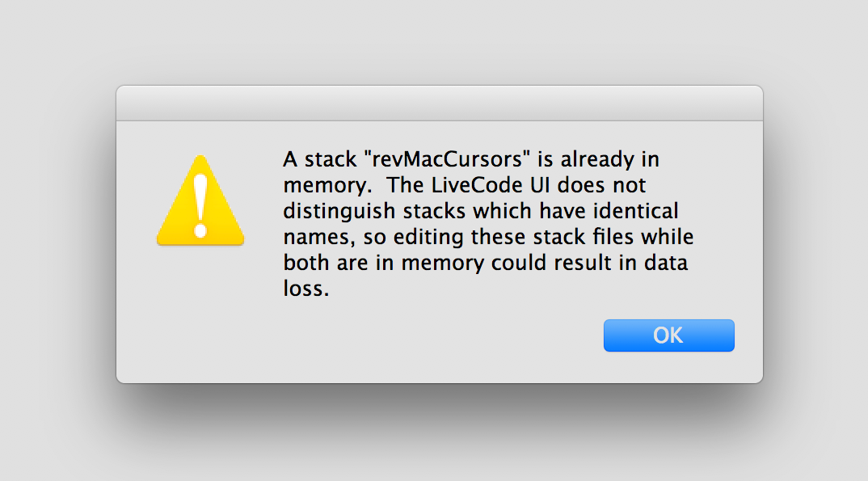Click the word "both" in the message
Viewport: 868px width, 481px height.
coord(305,264)
